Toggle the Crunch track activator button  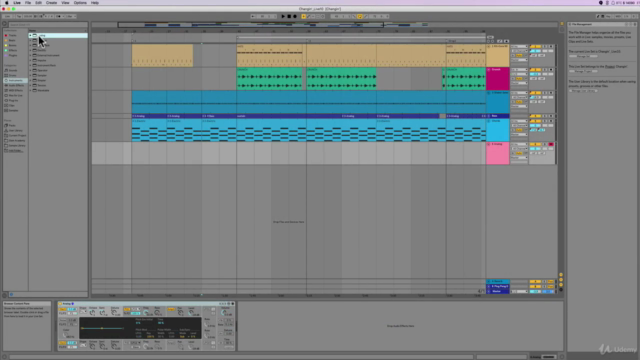point(535,70)
